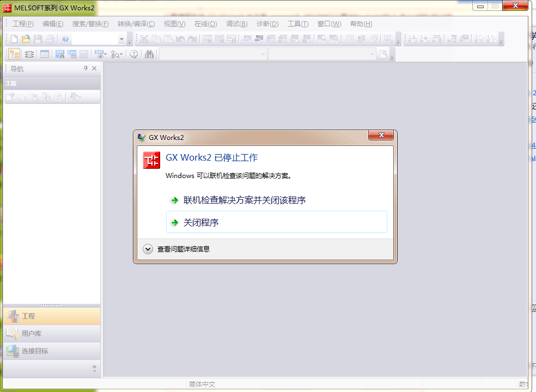Click the component chip icon in toolbar

29,54
